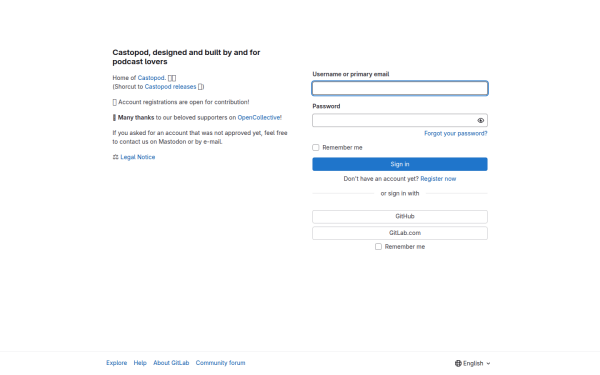The width and height of the screenshot is (600, 375).
Task: Toggle password visibility eye icon
Action: (x=481, y=121)
